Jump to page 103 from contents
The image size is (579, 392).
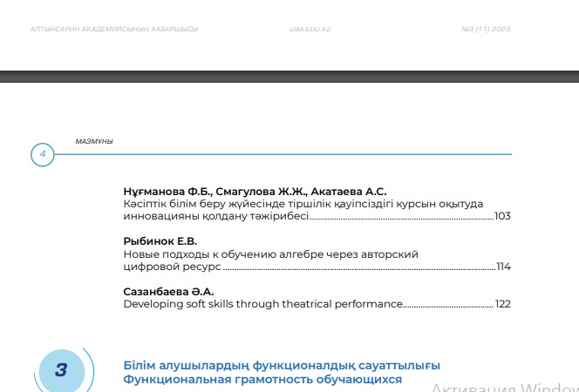tap(501, 216)
